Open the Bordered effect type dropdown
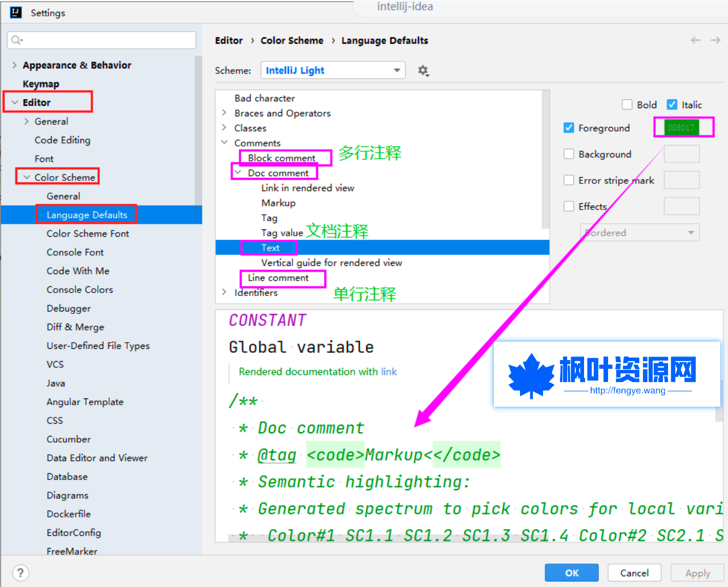 [639, 233]
